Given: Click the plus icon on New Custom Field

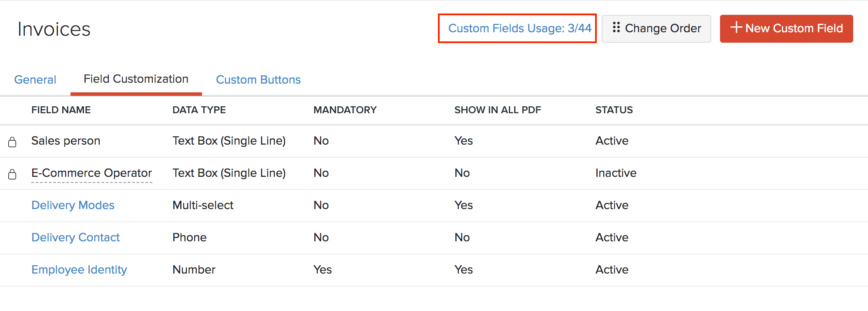Looking at the screenshot, I should pos(736,27).
